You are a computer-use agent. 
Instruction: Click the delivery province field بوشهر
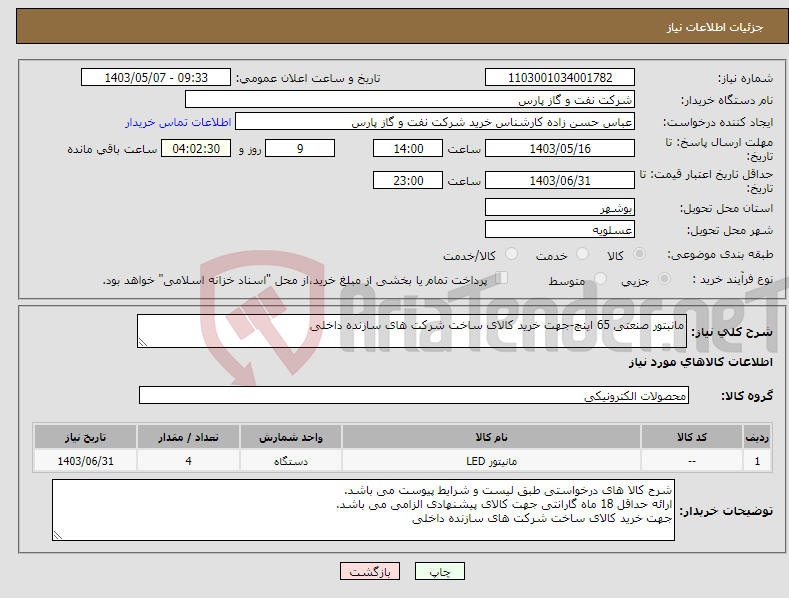[x=560, y=207]
